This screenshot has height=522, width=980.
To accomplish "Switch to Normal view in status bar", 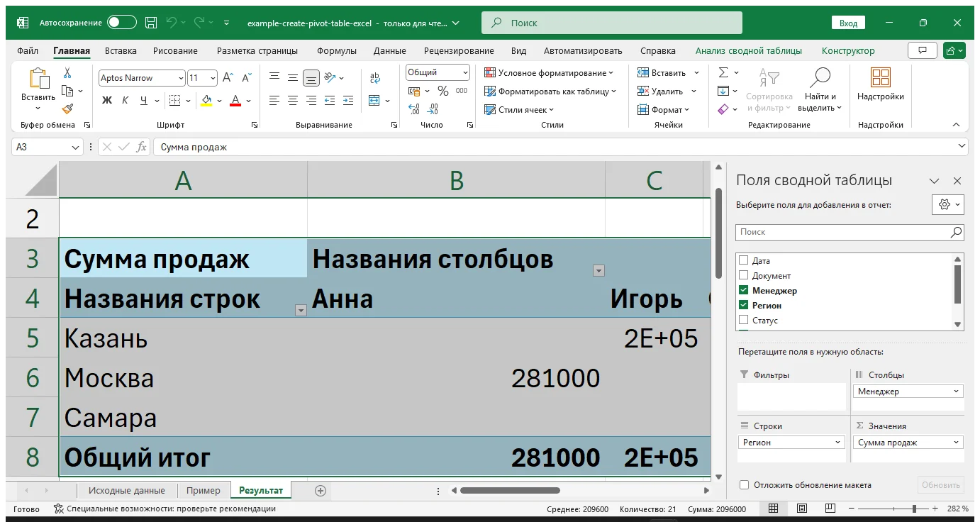I will [774, 509].
